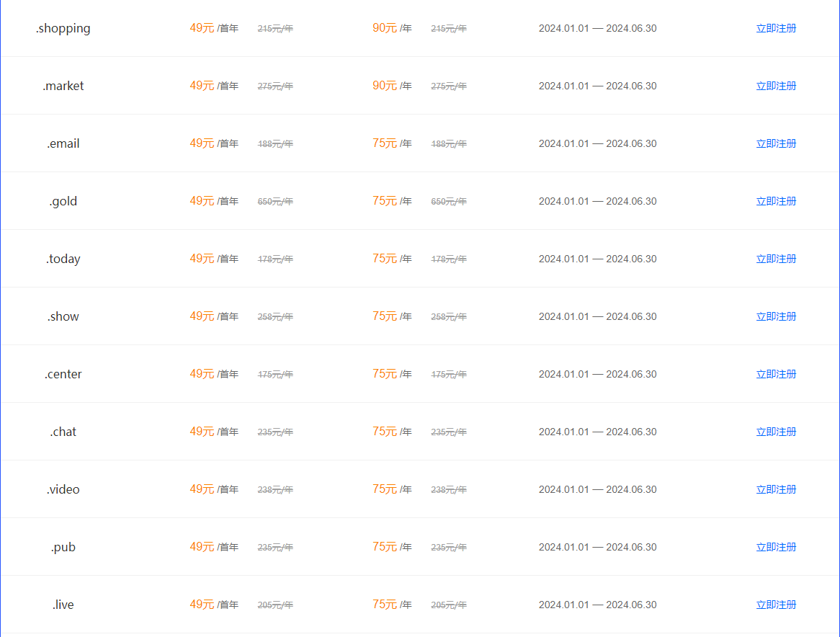Image resolution: width=840 pixels, height=637 pixels.
Task: Click 立即注册 link for .market domain
Action: click(x=776, y=86)
